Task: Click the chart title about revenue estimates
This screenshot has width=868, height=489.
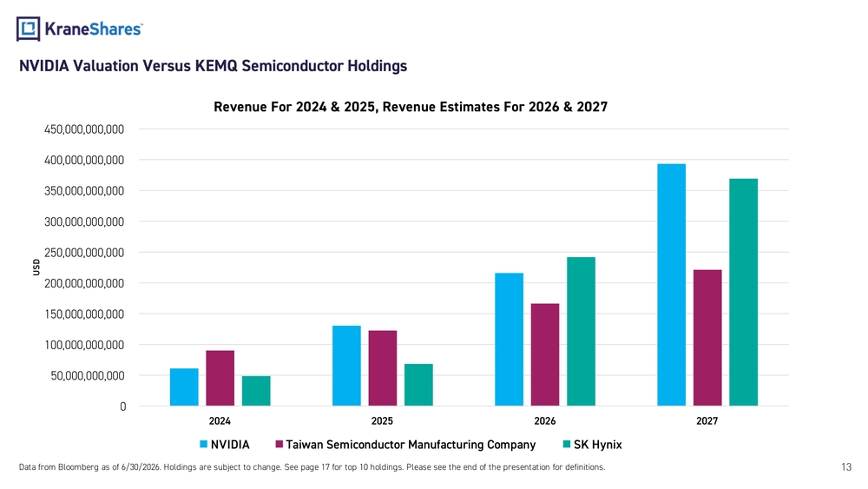Action: (411, 107)
